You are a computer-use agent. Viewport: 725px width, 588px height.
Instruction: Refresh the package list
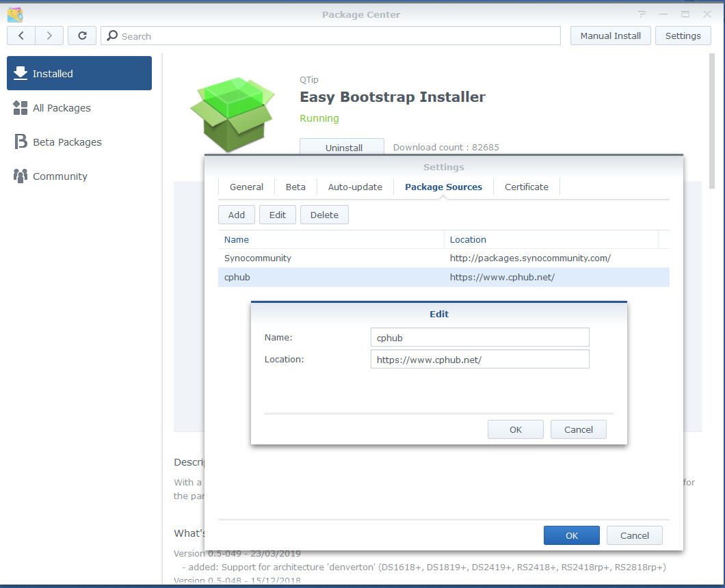click(x=81, y=36)
